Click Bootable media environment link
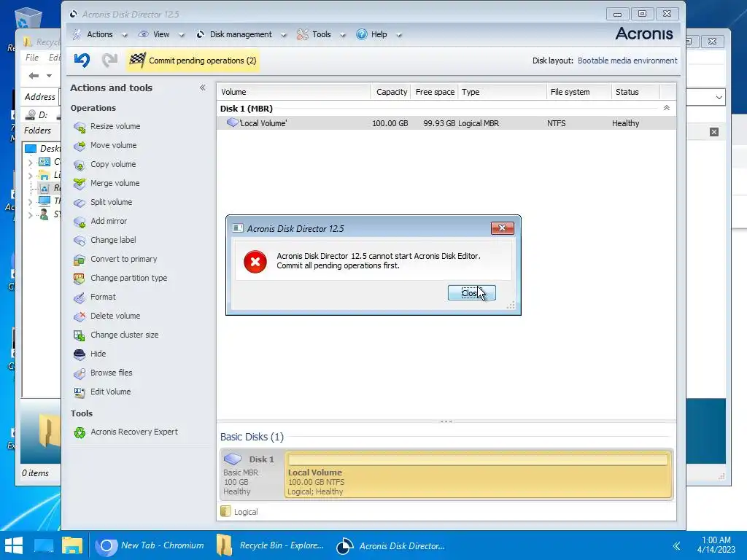The image size is (747, 560). pyautogui.click(x=627, y=61)
